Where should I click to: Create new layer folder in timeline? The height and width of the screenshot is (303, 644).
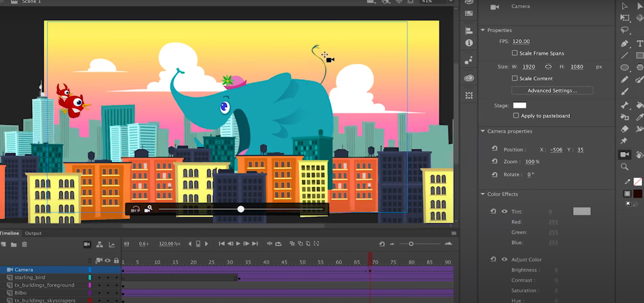click(14, 245)
